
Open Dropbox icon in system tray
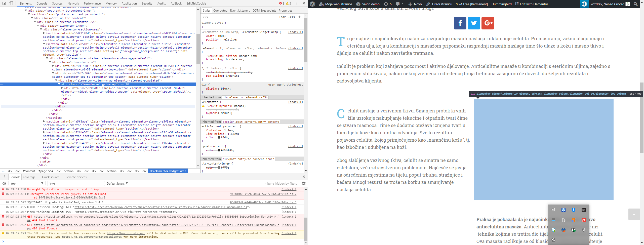click(584, 230)
